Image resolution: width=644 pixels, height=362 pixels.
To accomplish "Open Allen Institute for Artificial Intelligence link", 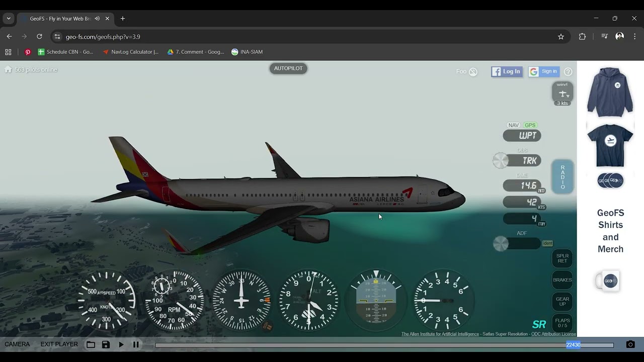I will 440,334.
